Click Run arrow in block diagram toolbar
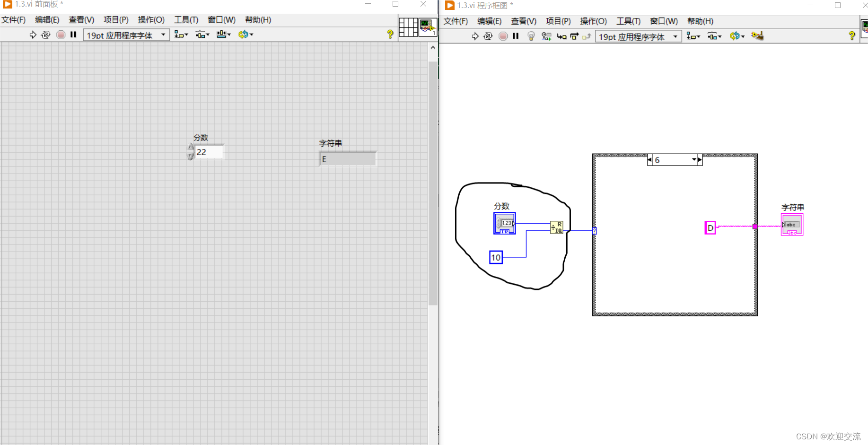Image resolution: width=868 pixels, height=445 pixels. pyautogui.click(x=475, y=36)
